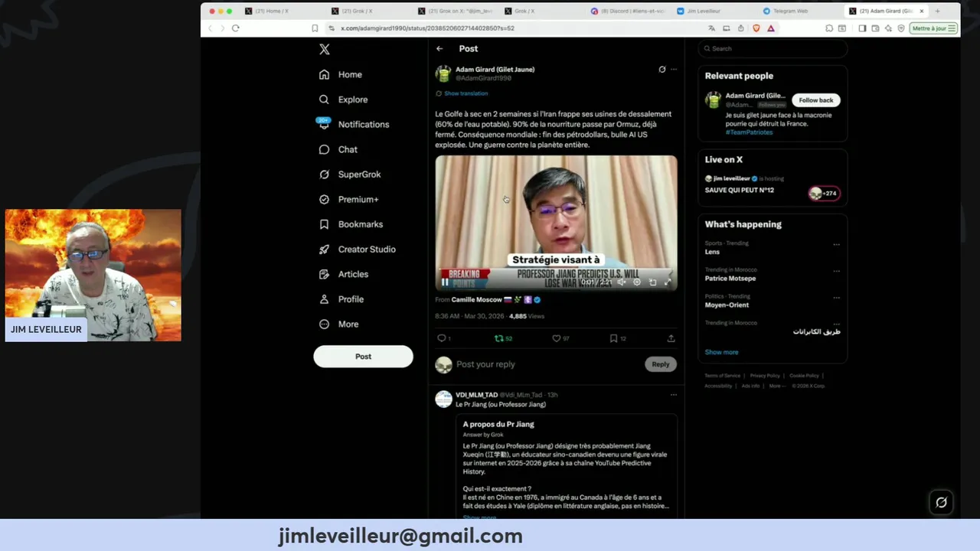The image size is (980, 551).
Task: Expand Show more under What's happening
Action: tap(721, 352)
